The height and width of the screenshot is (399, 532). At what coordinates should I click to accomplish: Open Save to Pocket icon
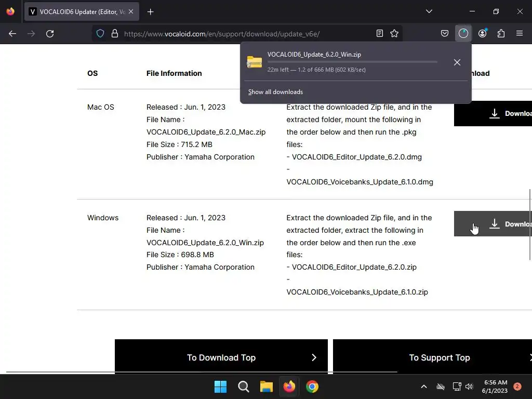(445, 33)
